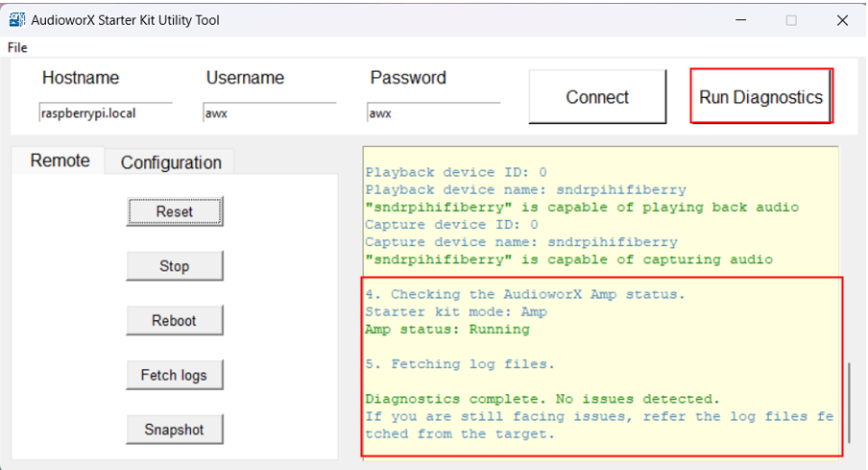Reboot the target device
The width and height of the screenshot is (868, 470).
(175, 321)
